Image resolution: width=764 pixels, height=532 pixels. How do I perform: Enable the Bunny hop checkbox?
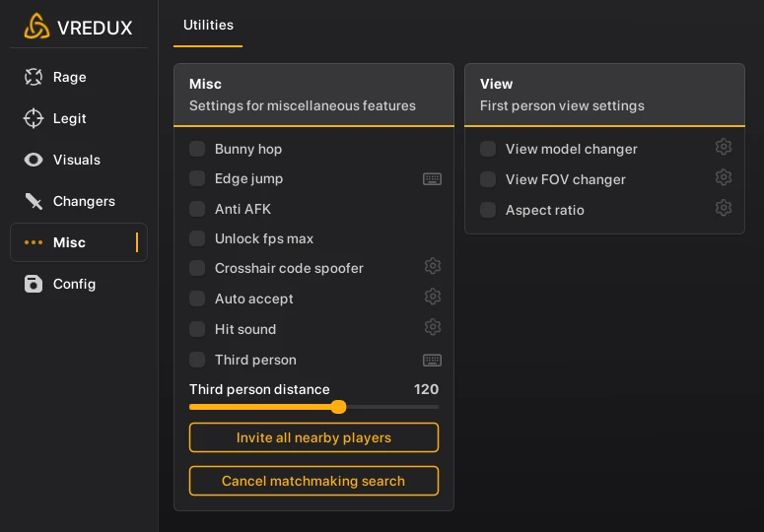(x=197, y=149)
